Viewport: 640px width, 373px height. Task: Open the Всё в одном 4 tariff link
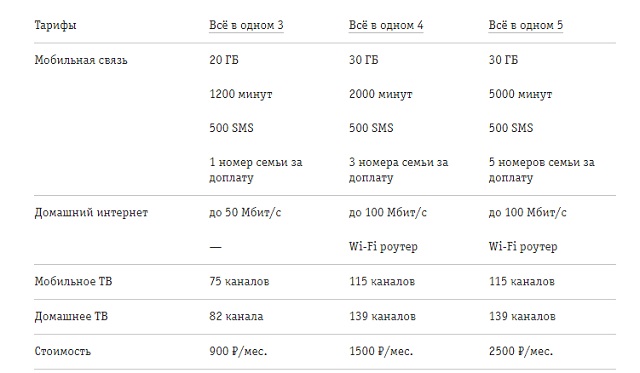point(386,25)
